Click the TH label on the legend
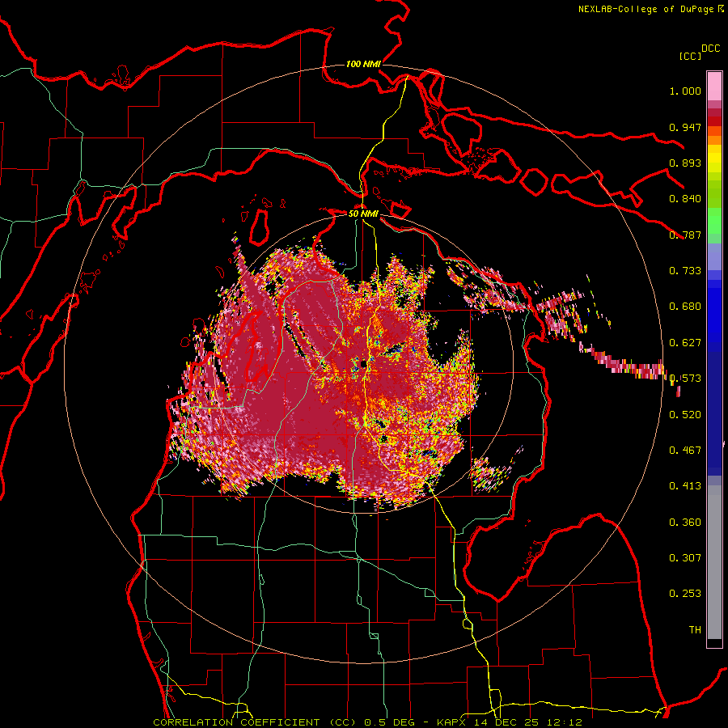 (x=695, y=630)
